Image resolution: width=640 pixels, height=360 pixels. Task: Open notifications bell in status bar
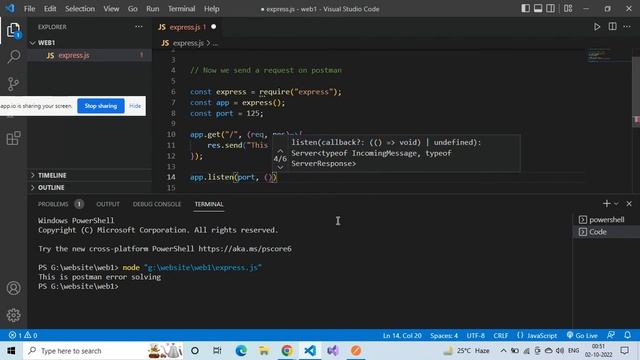point(627,336)
